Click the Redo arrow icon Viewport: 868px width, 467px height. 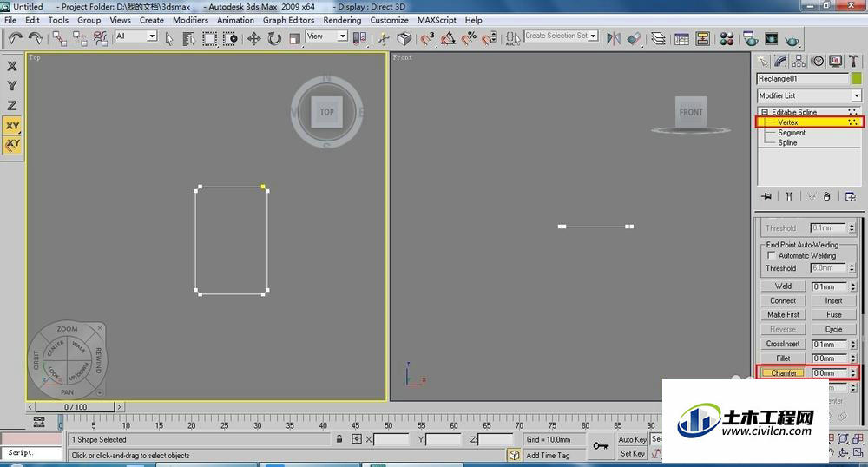coord(36,38)
